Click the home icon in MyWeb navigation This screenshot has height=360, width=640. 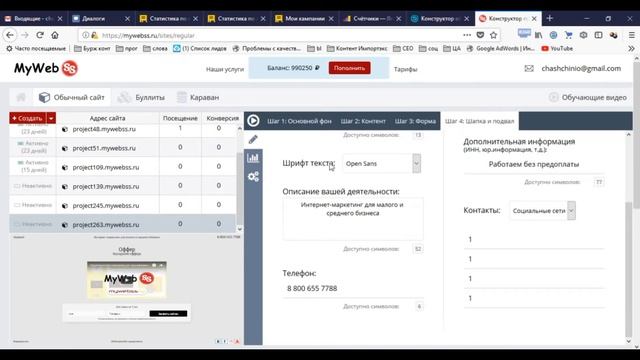(21, 97)
